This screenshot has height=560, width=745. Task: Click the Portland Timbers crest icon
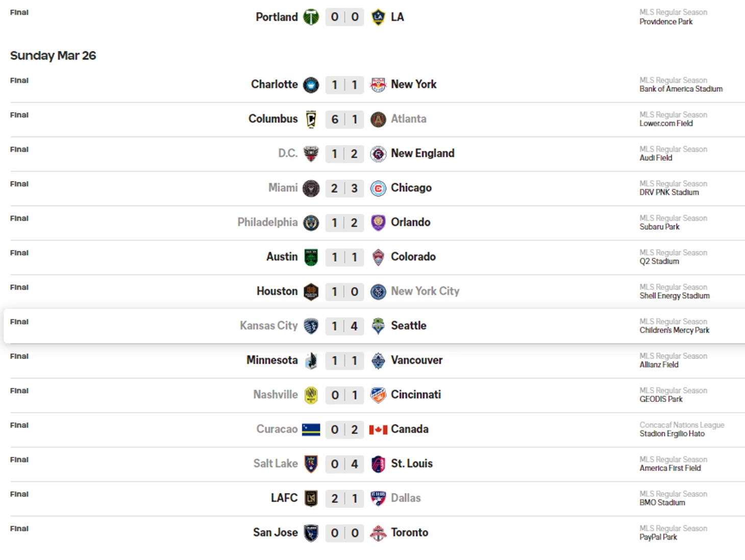(x=311, y=17)
